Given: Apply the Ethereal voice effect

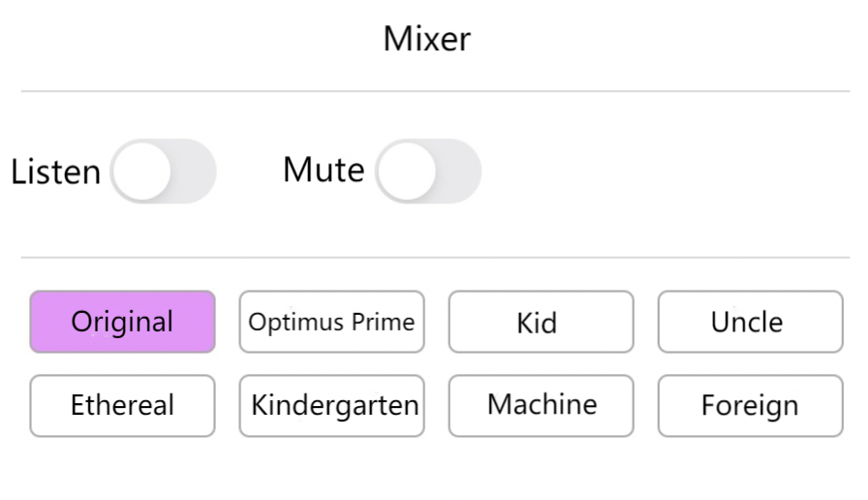Looking at the screenshot, I should pyautogui.click(x=122, y=405).
